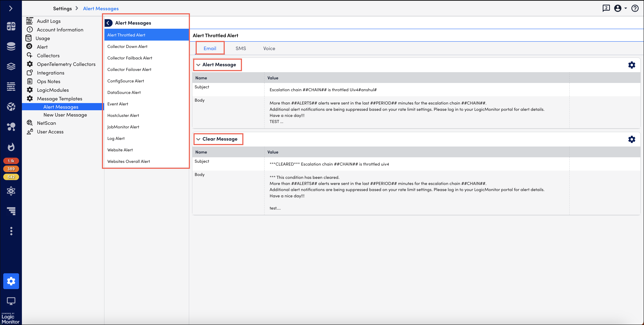Open OpenTelemetry Collectors settings
This screenshot has width=644, height=325.
coord(66,64)
